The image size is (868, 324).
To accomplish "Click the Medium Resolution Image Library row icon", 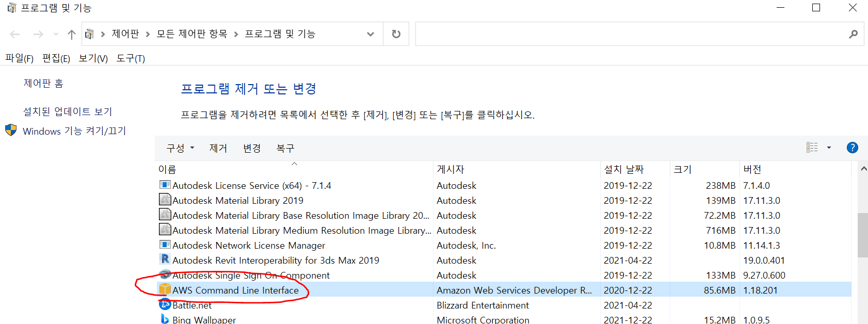I will pos(165,230).
